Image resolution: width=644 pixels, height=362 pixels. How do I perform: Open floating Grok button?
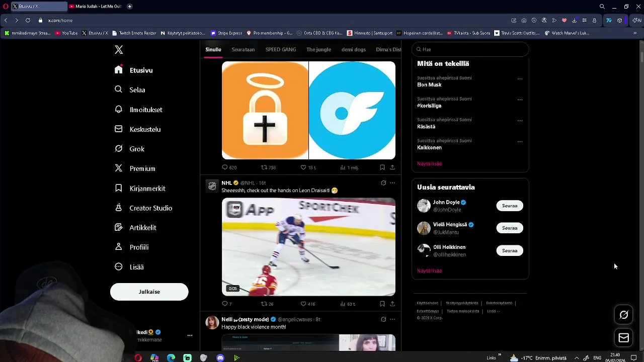coord(624,315)
